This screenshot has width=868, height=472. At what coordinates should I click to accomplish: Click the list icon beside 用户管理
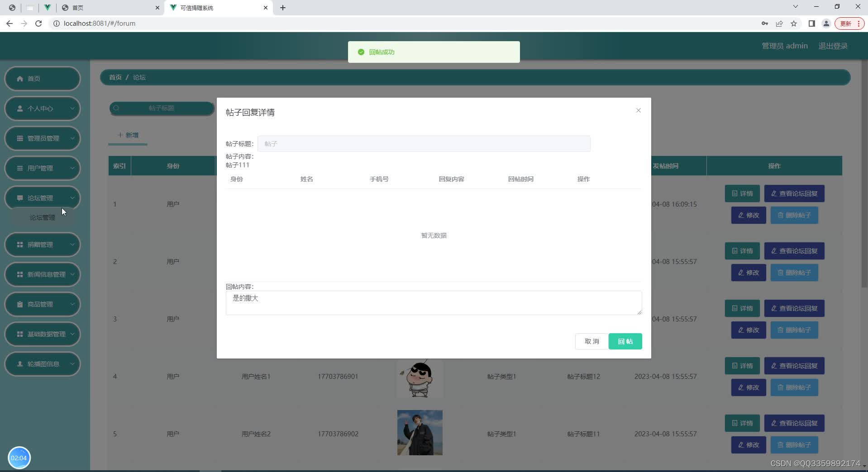pos(20,168)
